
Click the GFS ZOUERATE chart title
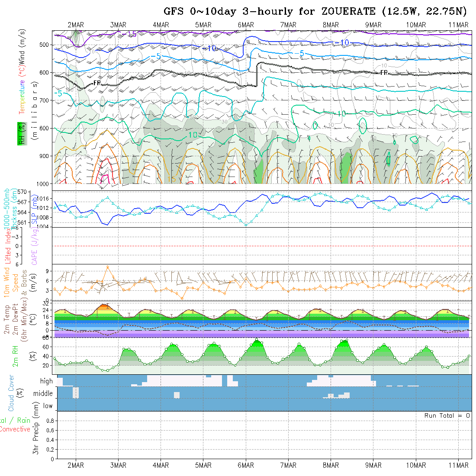click(x=315, y=11)
